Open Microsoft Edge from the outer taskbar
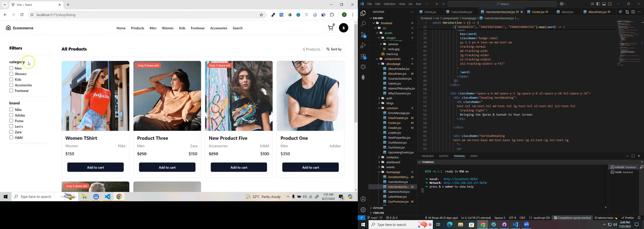 (x=449, y=225)
